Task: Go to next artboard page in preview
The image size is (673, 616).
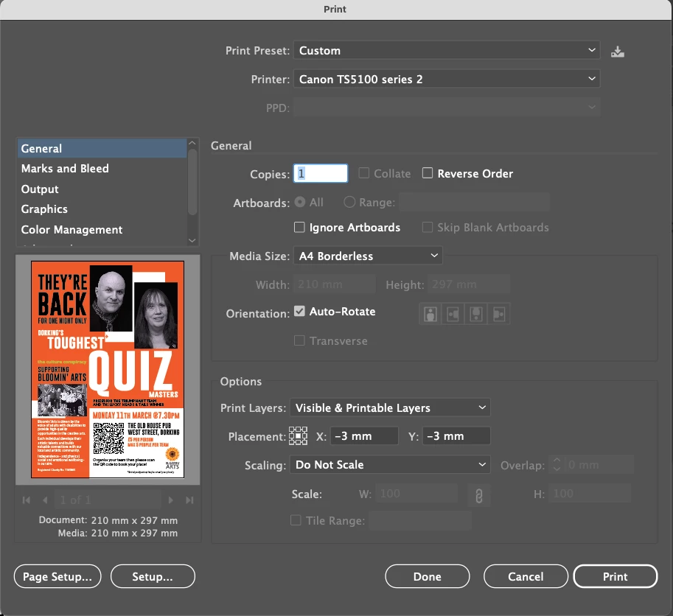Action: click(171, 500)
